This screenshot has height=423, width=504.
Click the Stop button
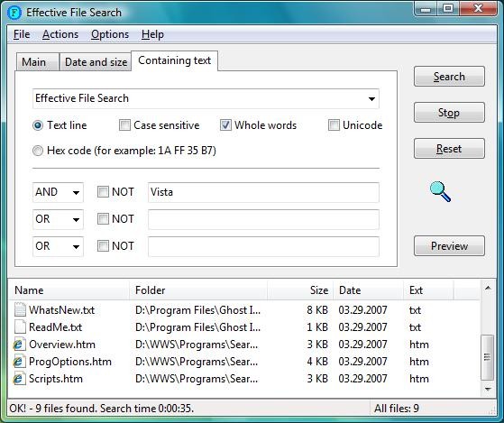(449, 113)
